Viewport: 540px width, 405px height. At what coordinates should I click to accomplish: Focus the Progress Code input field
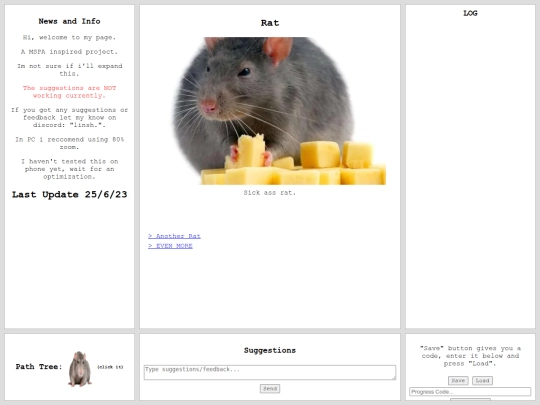pyautogui.click(x=470, y=392)
